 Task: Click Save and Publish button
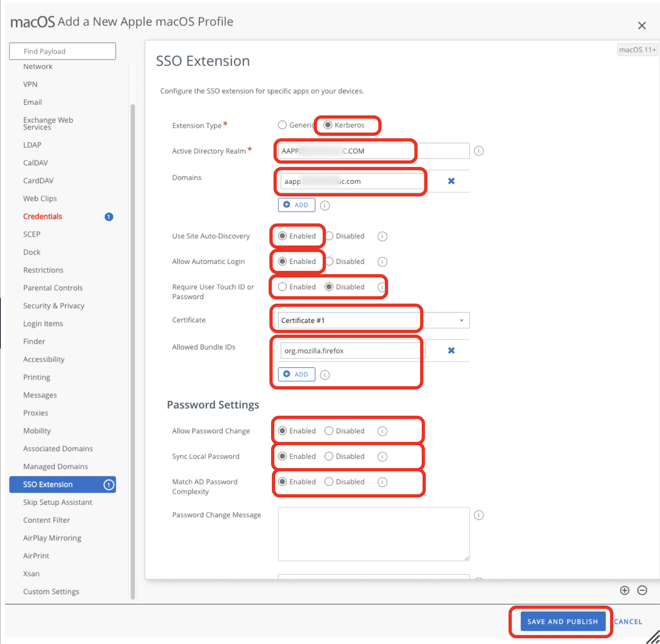562,621
